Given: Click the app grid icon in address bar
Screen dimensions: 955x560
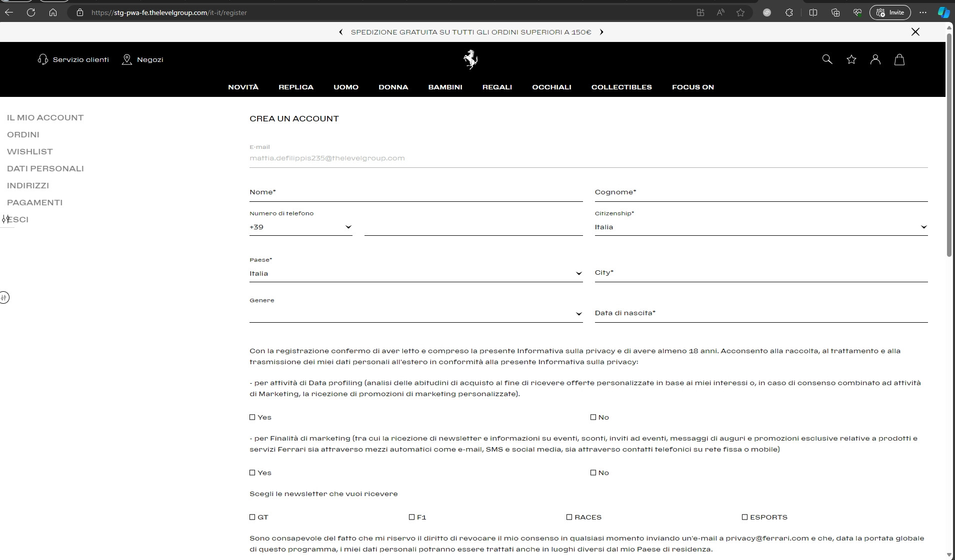Looking at the screenshot, I should click(700, 12).
